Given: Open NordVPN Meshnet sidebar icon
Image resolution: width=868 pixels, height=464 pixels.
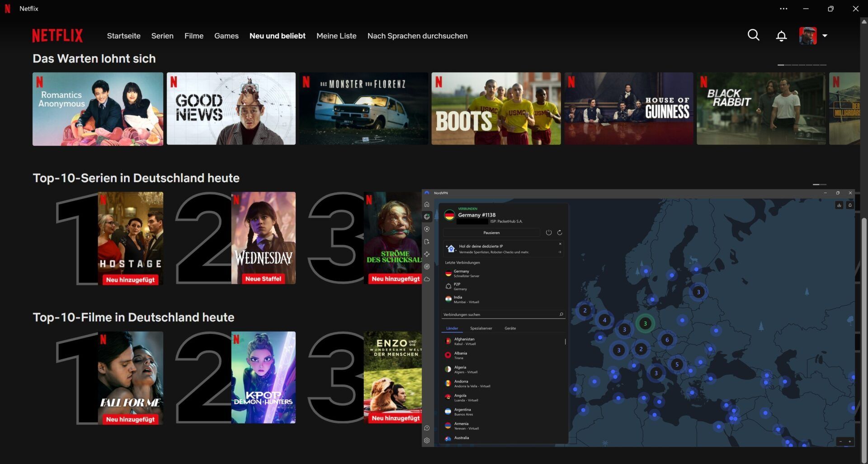Looking at the screenshot, I should tap(427, 254).
